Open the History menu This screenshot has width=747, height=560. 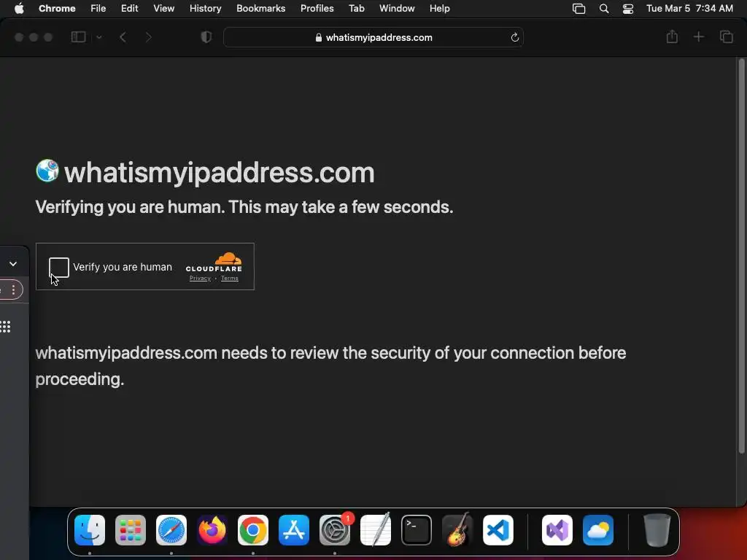tap(205, 9)
